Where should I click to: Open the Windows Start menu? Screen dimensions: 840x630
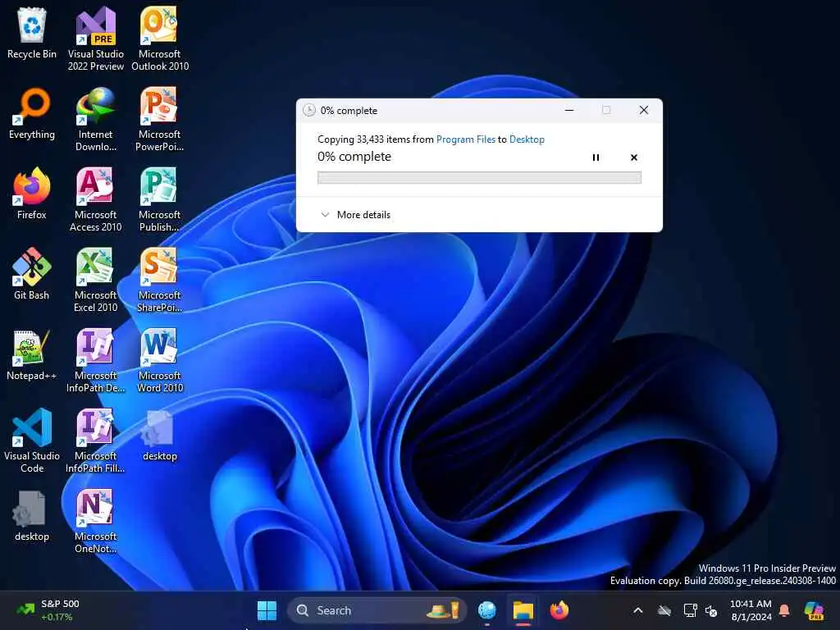pos(267,610)
